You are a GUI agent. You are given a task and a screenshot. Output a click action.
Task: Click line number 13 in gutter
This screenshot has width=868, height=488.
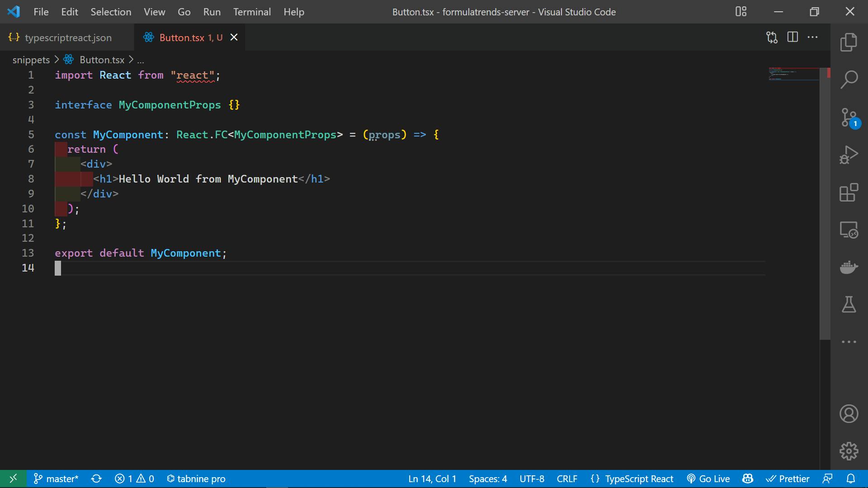(x=28, y=253)
